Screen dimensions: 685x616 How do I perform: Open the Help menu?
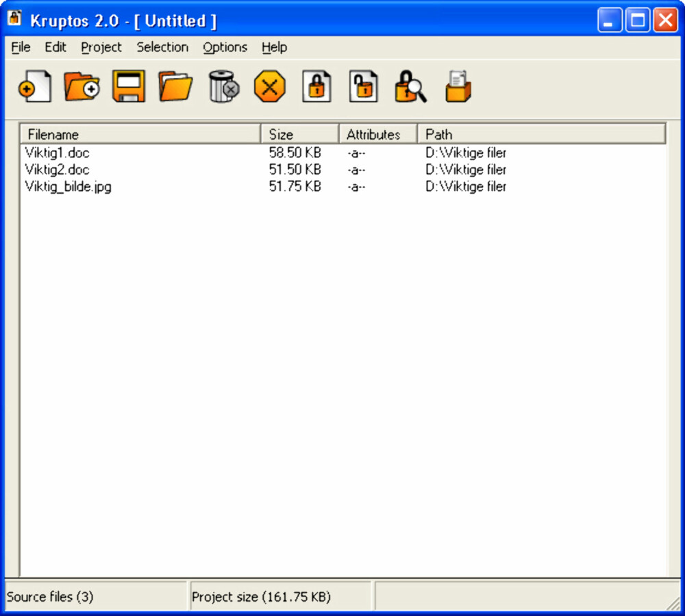click(275, 47)
